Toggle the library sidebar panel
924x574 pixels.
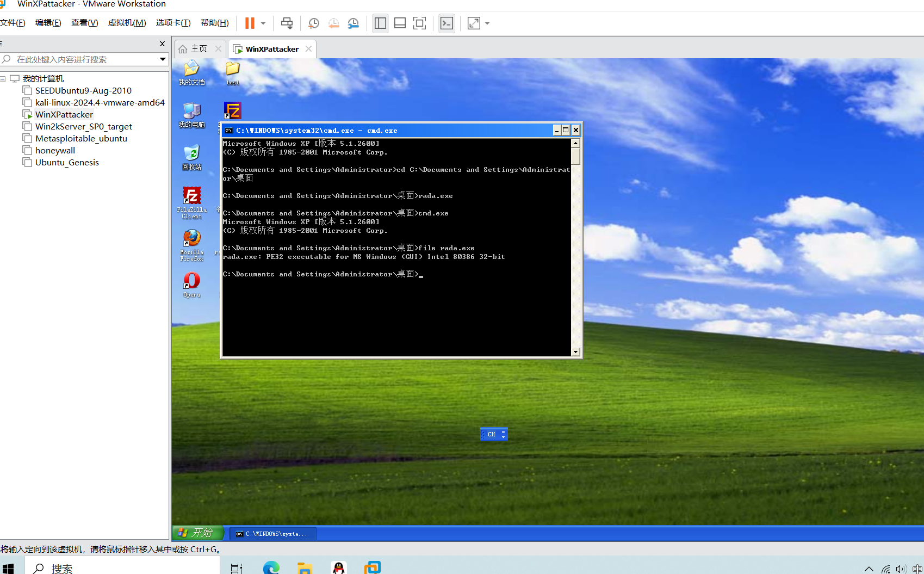380,23
